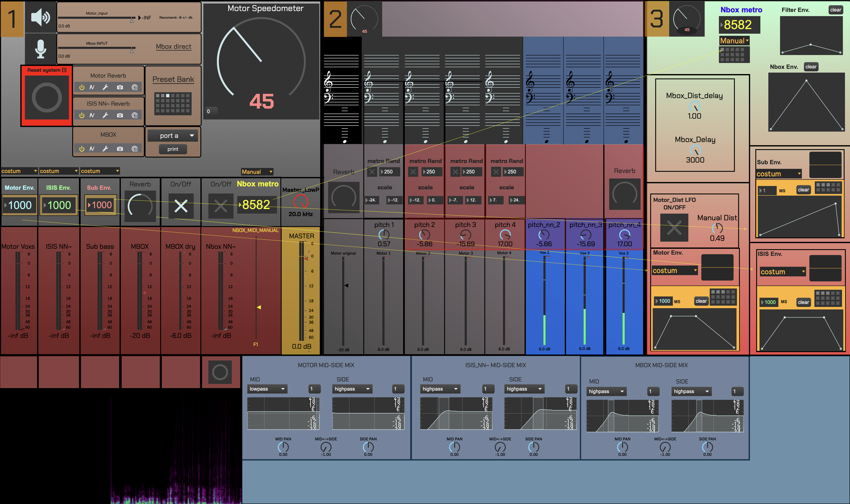Screen dimensions: 850x504
Task: Switch to section 2 tab
Action: 335,19
